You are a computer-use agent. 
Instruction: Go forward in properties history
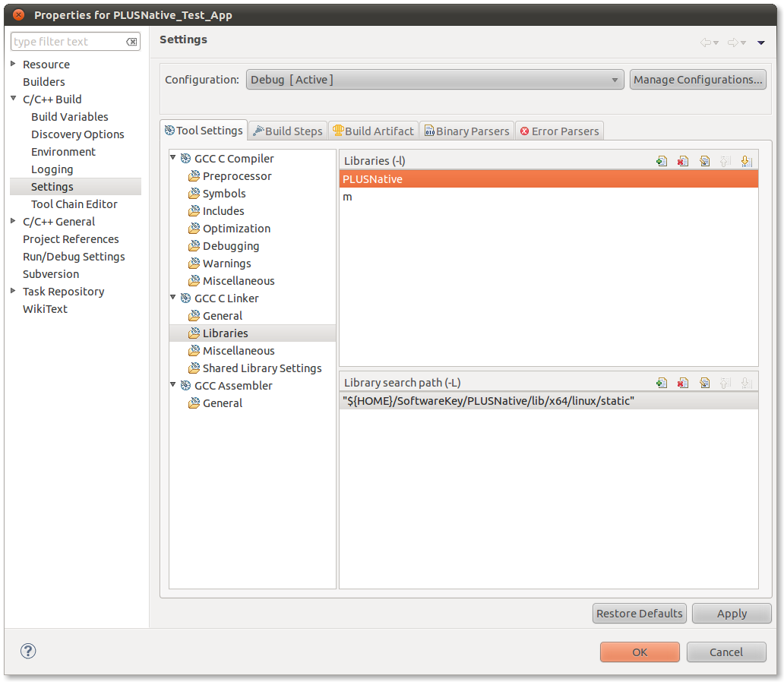tap(733, 43)
